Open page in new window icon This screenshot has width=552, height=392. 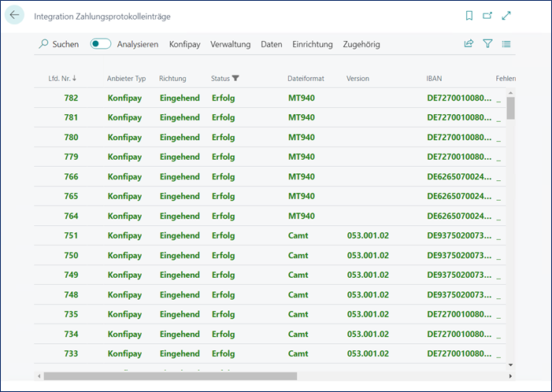coord(487,16)
